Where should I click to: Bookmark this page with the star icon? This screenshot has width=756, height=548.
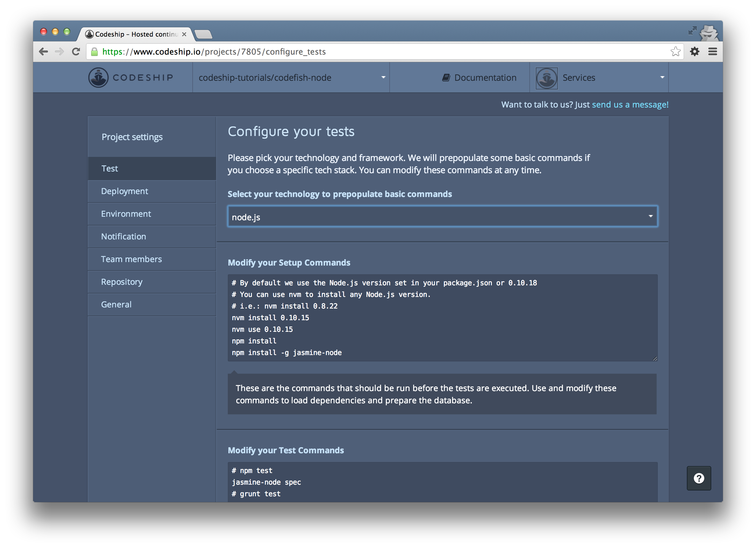tap(675, 52)
